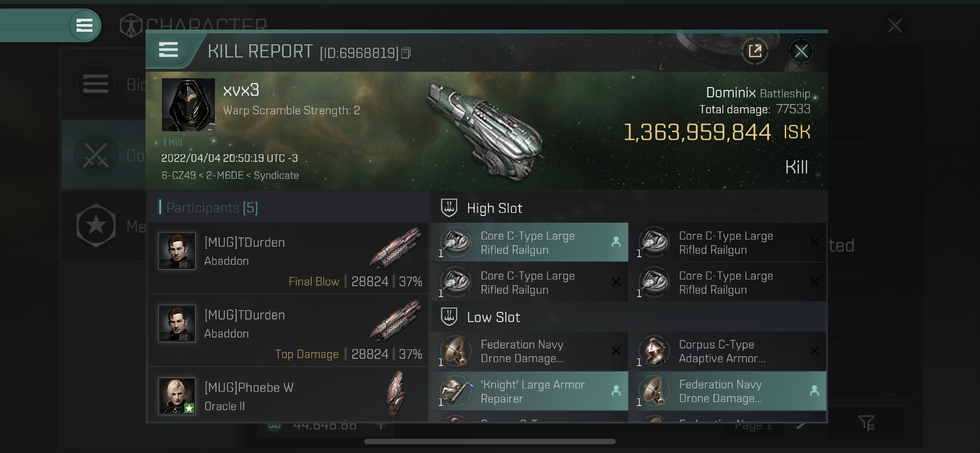Click the share kill report icon
The image size is (980, 453).
tap(755, 51)
